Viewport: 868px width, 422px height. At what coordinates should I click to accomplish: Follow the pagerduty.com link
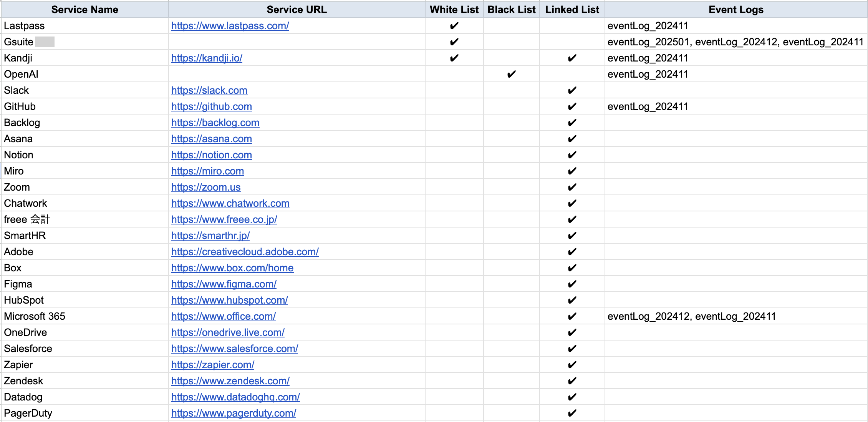(x=234, y=413)
